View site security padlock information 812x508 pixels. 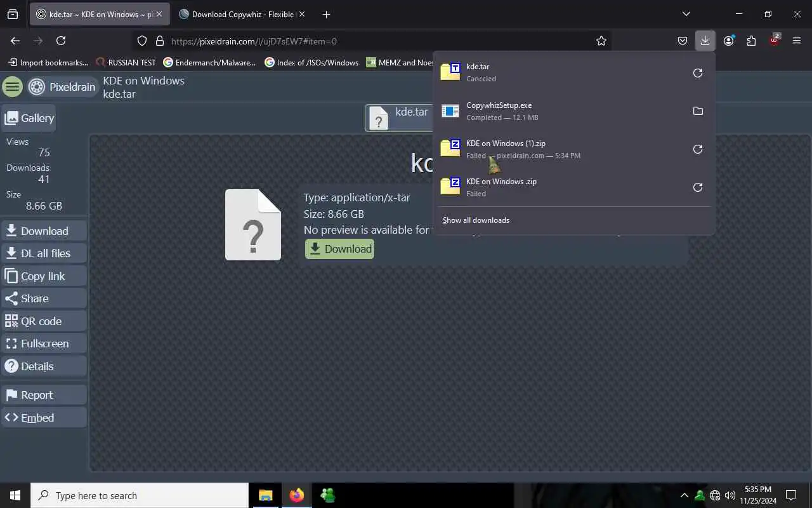[x=160, y=41]
